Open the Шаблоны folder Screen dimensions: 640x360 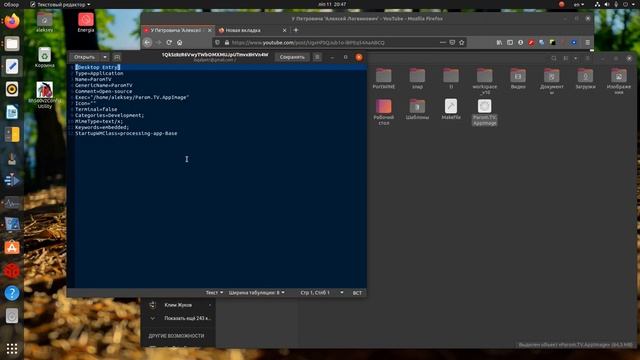[x=417, y=109]
